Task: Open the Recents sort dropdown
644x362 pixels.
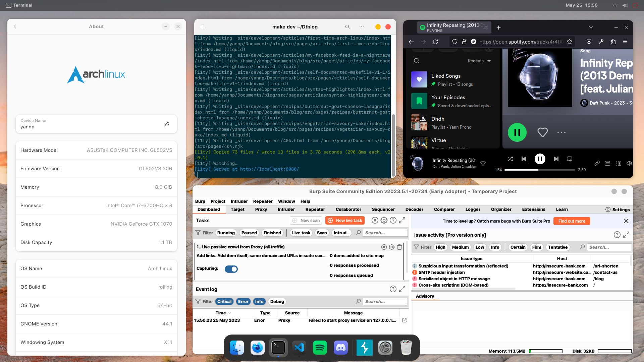Action: (479, 61)
